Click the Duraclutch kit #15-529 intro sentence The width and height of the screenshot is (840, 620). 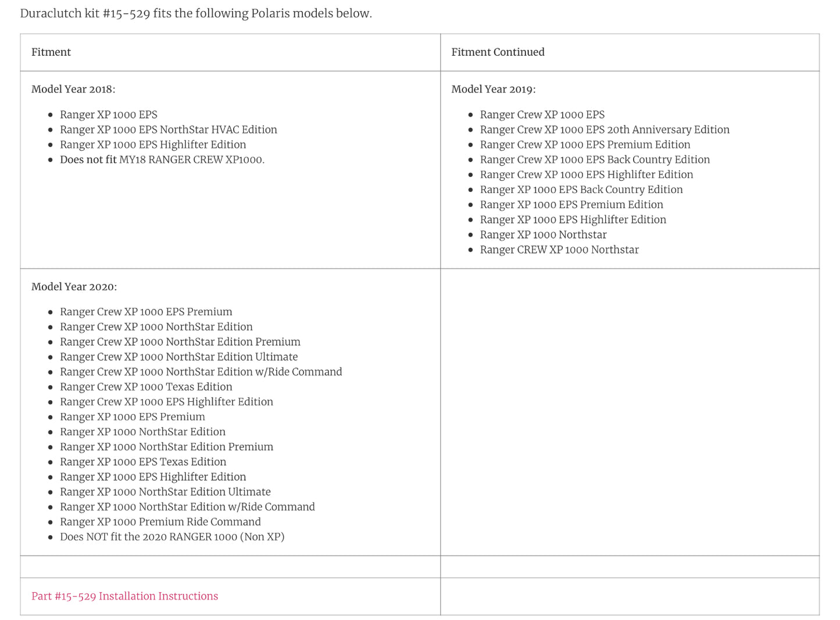pos(196,13)
